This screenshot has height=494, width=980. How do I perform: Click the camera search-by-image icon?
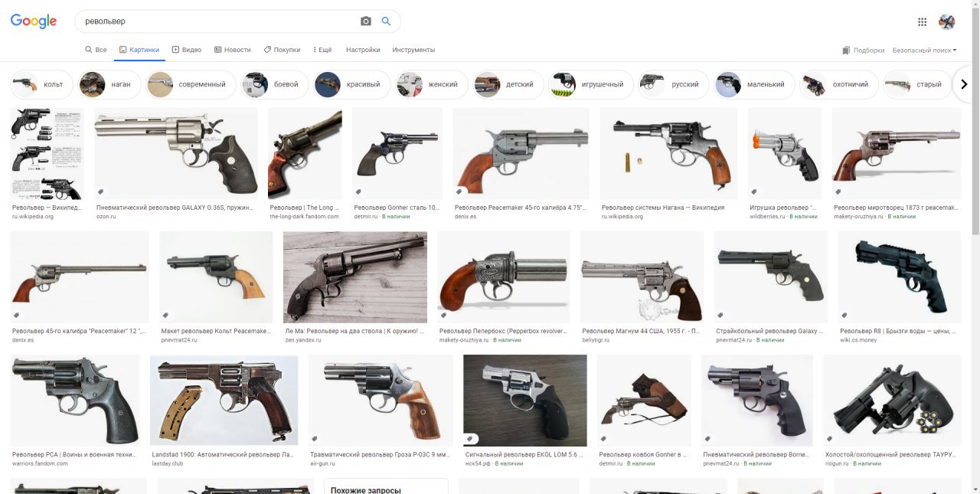366,21
